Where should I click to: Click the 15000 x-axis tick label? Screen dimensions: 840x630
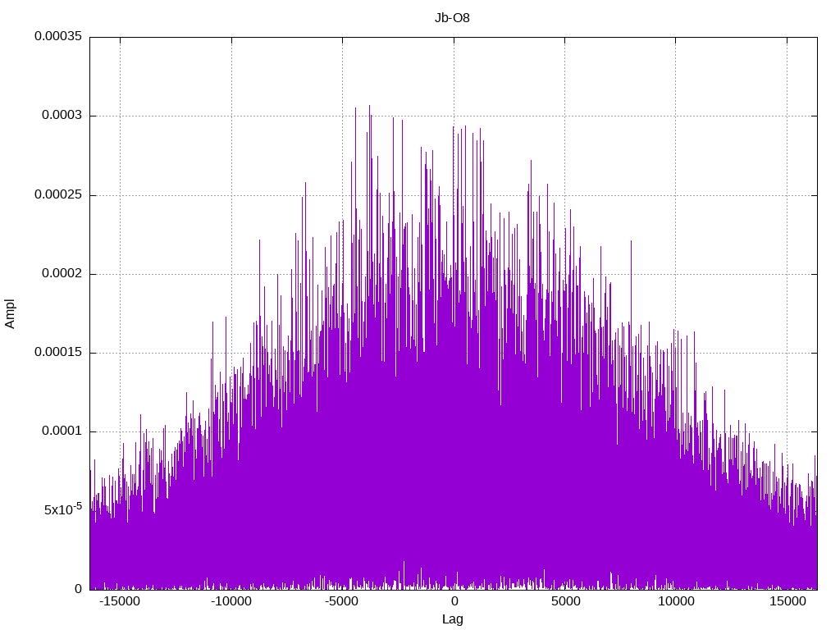787,601
